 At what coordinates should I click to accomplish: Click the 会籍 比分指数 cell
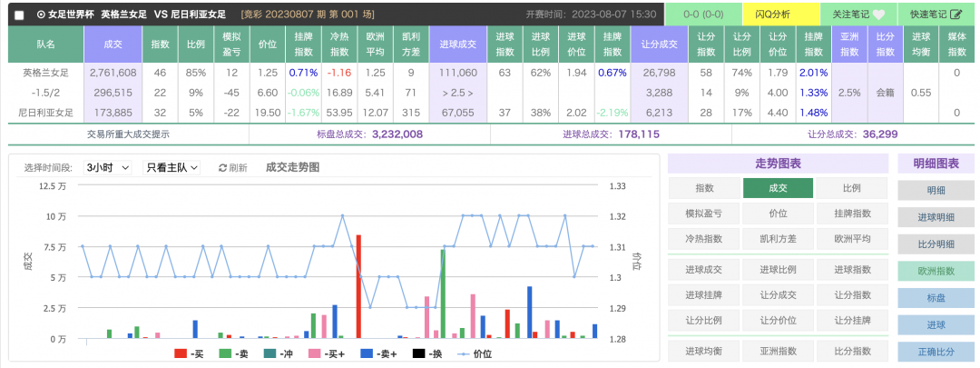pos(886,93)
